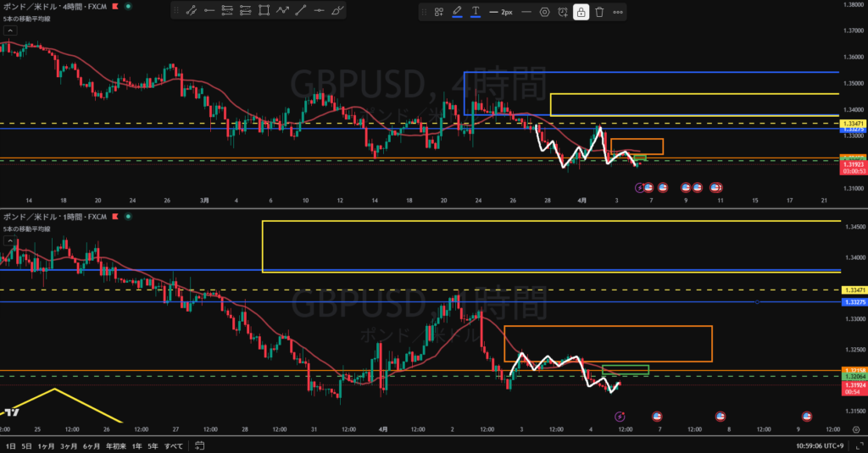Open line color picker pencil swatch
The image size is (868, 453).
point(457,13)
